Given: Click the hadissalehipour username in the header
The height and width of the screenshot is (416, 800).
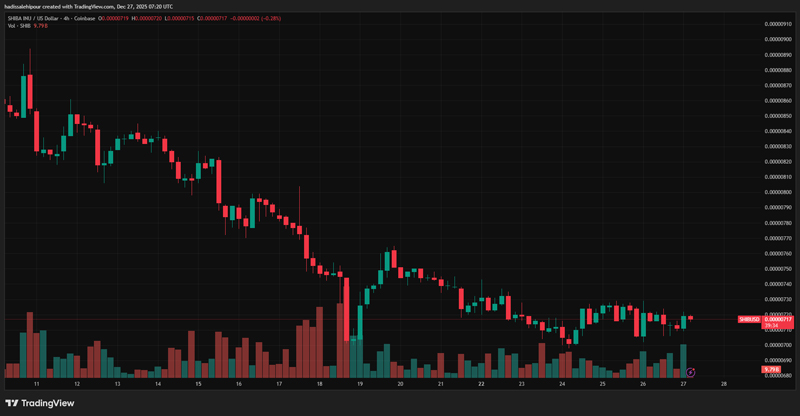Looking at the screenshot, I should tap(27, 6).
